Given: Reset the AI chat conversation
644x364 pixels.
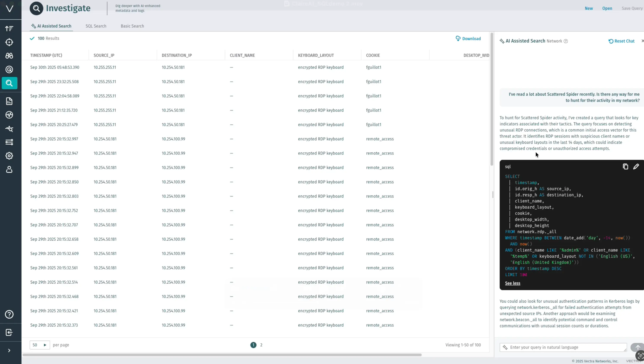Looking at the screenshot, I should (x=621, y=41).
